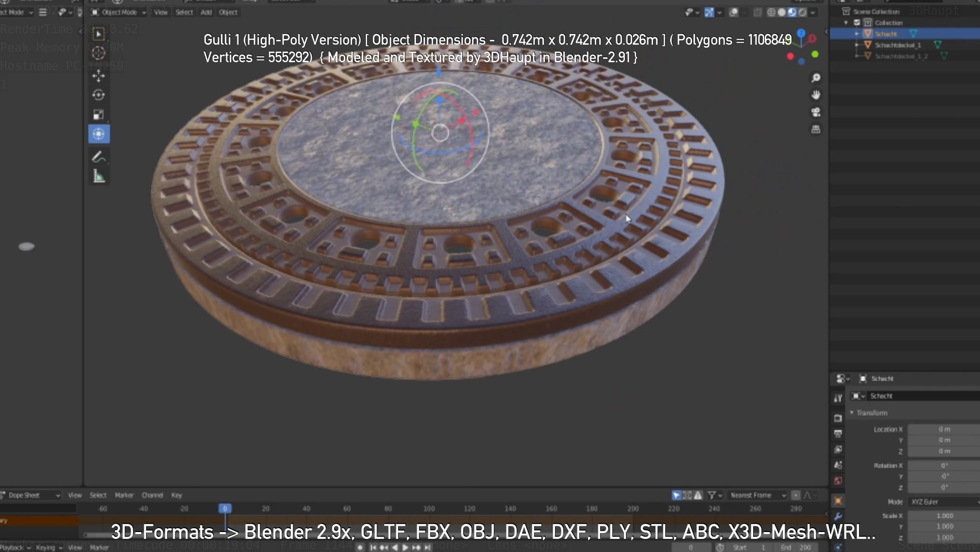Open the viewport shading options dropdown
Screen dimensions: 980x552
click(813, 12)
